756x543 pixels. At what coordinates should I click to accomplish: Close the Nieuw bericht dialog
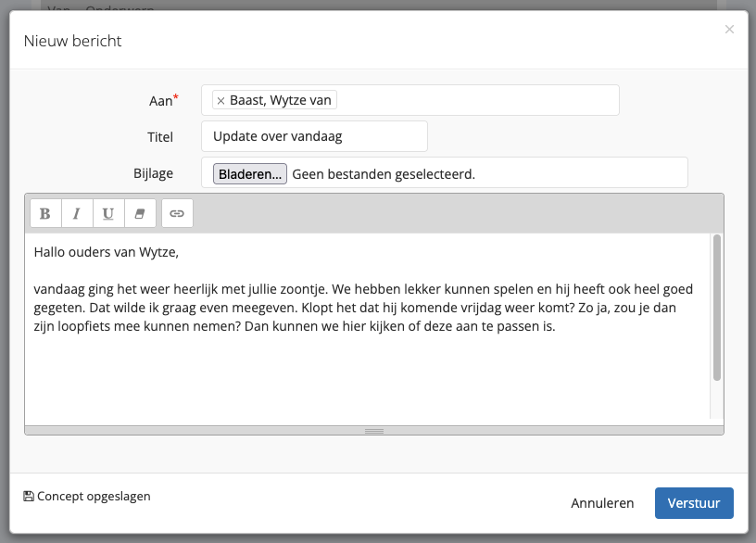[729, 30]
